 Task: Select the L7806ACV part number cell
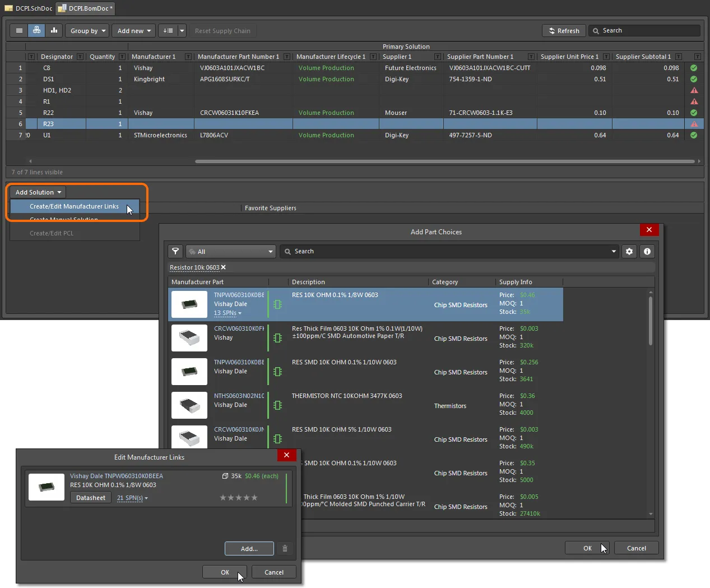[x=243, y=135]
